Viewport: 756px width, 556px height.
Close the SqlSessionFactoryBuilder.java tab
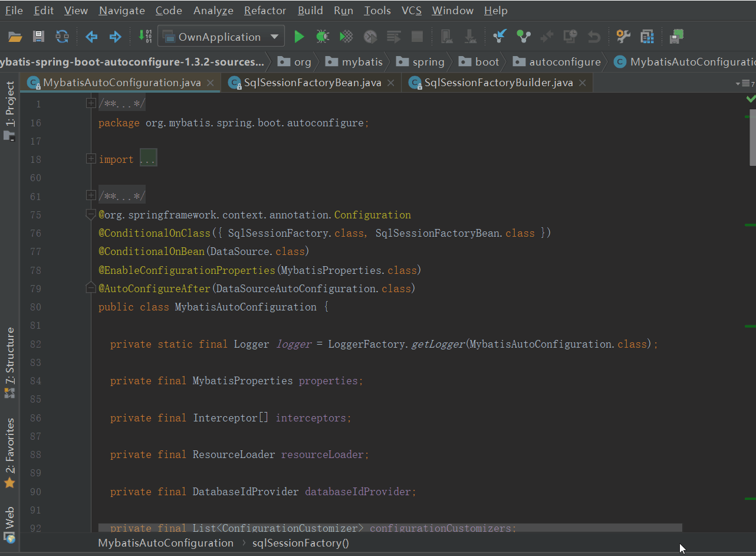coord(583,83)
